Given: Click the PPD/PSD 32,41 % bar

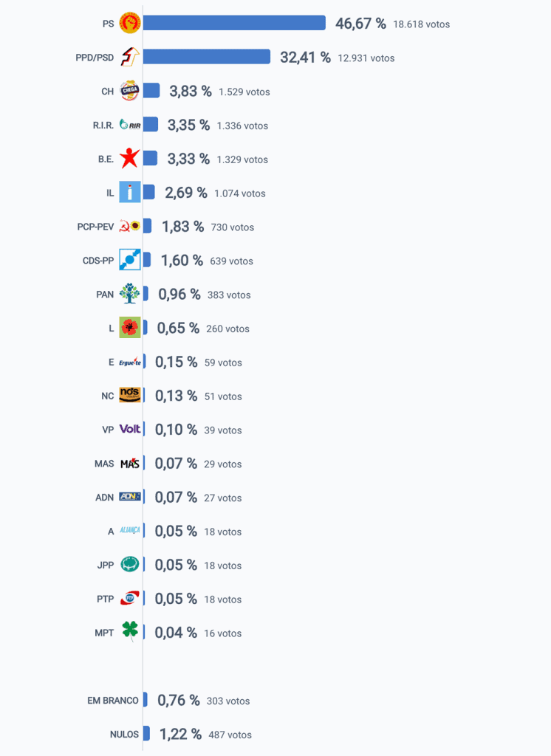Looking at the screenshot, I should [x=207, y=56].
